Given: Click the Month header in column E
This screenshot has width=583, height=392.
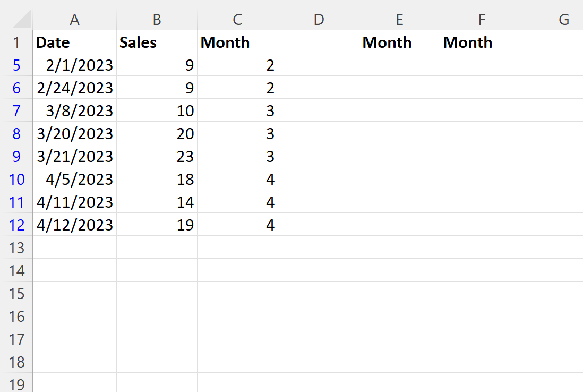Looking at the screenshot, I should pos(400,42).
